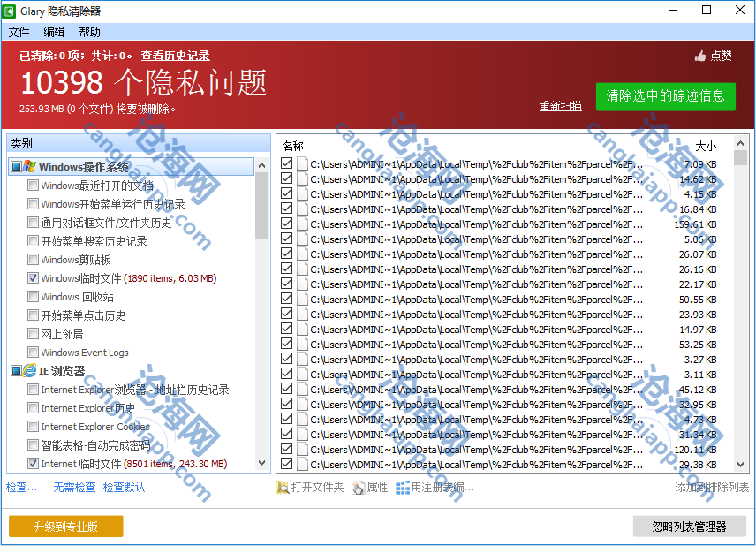Check 智能表格-自动完成密码 box
Screen dimensions: 756x546
click(x=33, y=444)
